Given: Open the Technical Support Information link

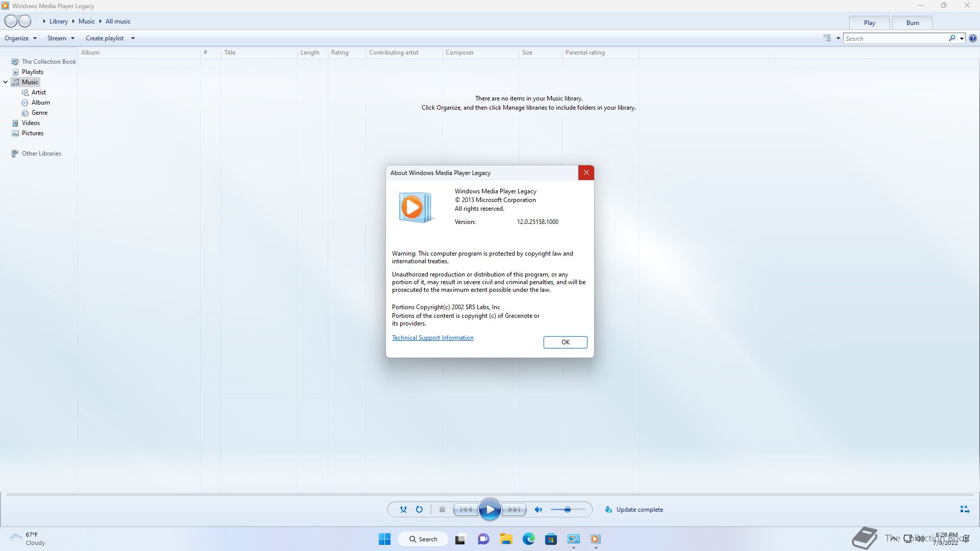Looking at the screenshot, I should (x=433, y=338).
